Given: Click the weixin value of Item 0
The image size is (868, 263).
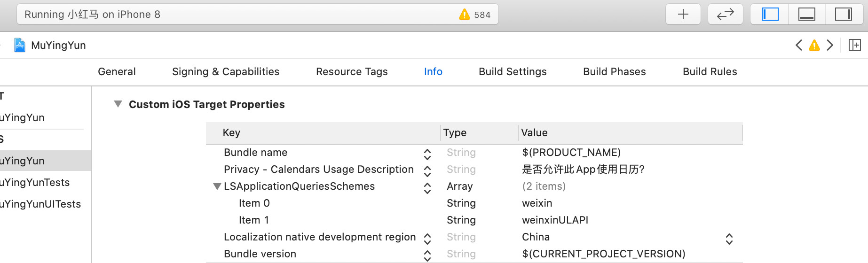Looking at the screenshot, I should 537,203.
